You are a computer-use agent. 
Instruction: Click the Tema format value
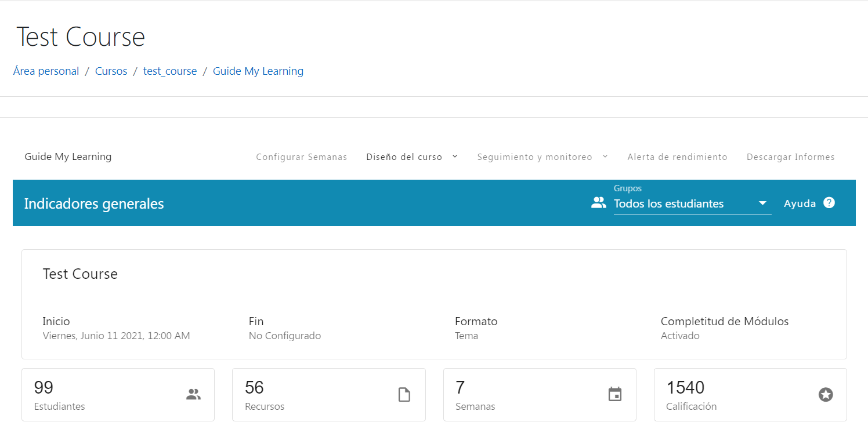coord(466,336)
